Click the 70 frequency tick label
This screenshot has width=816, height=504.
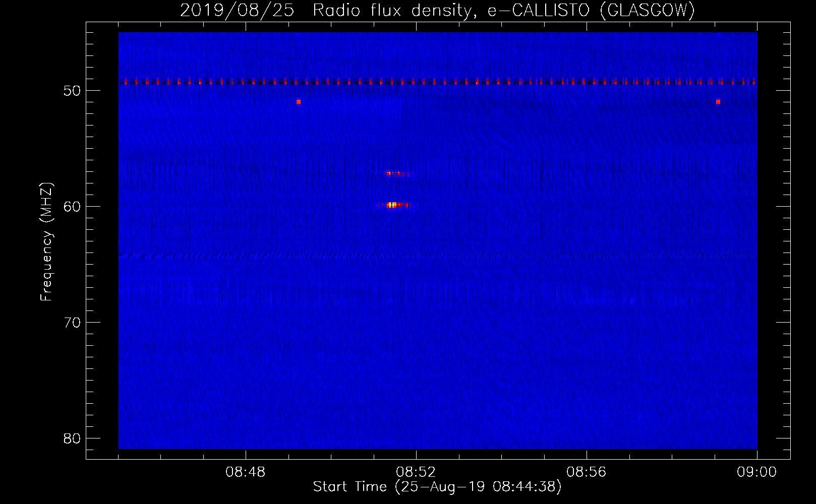pyautogui.click(x=72, y=323)
